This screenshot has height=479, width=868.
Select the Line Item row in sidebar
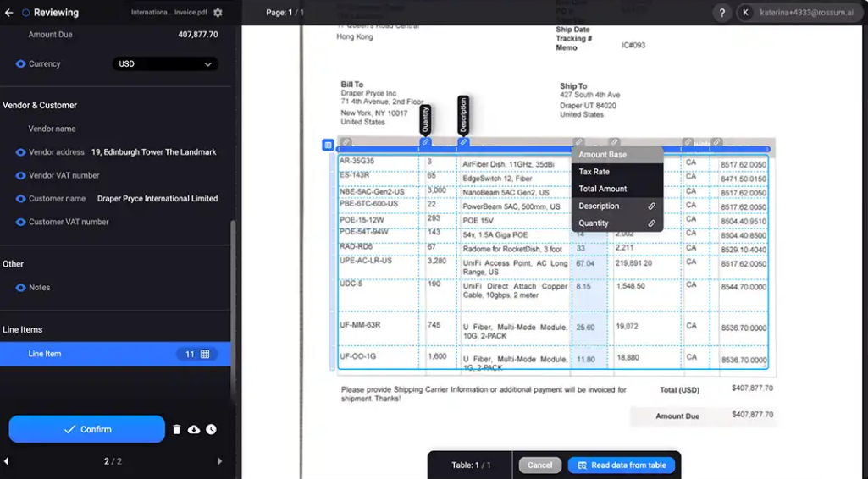tap(115, 354)
